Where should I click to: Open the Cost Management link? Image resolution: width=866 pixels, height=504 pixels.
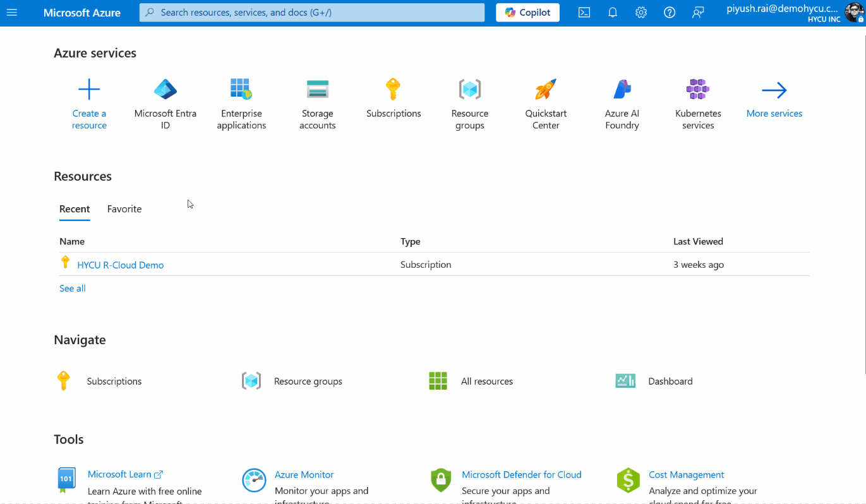[x=687, y=475]
